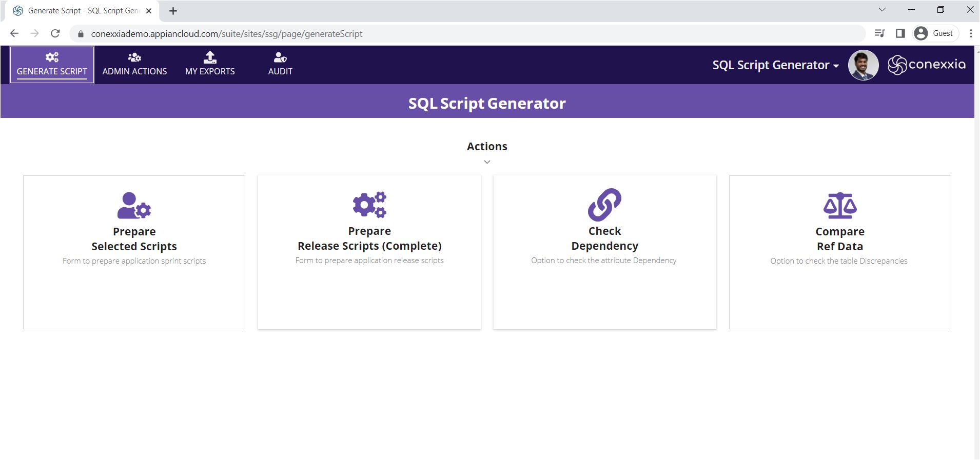Screen dimensions: 980x460
Task: Select the Generate Script browser tab
Action: click(x=82, y=11)
